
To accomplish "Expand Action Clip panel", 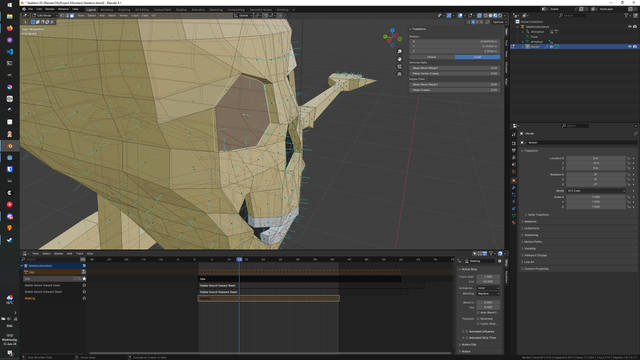I will [x=468, y=344].
